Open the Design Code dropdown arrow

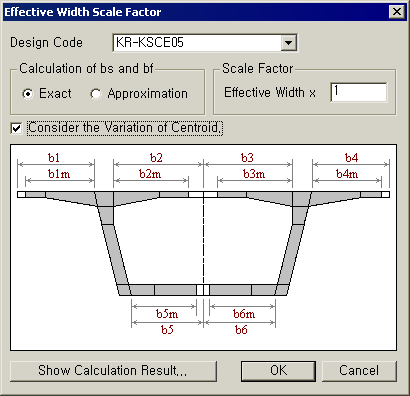tap(288, 43)
